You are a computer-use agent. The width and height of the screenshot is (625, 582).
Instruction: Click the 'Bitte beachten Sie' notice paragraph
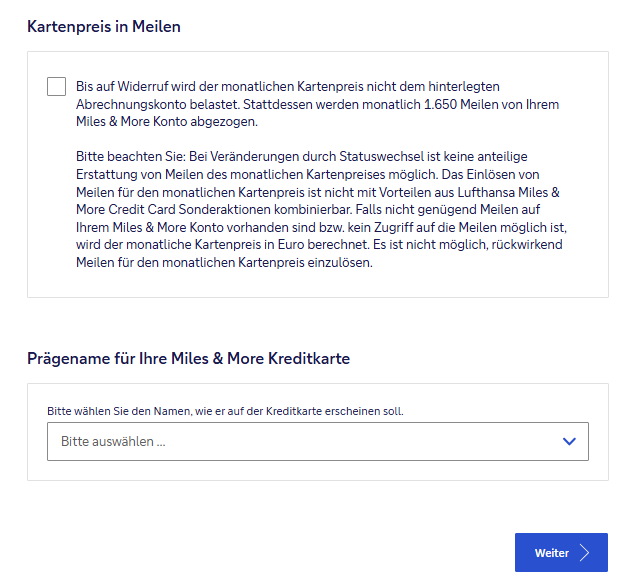point(322,210)
